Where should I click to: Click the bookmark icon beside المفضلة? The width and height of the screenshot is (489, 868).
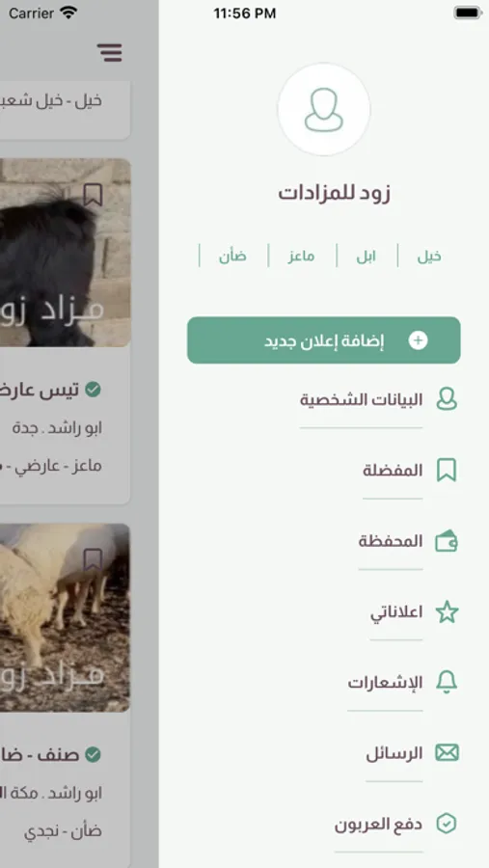click(x=447, y=470)
